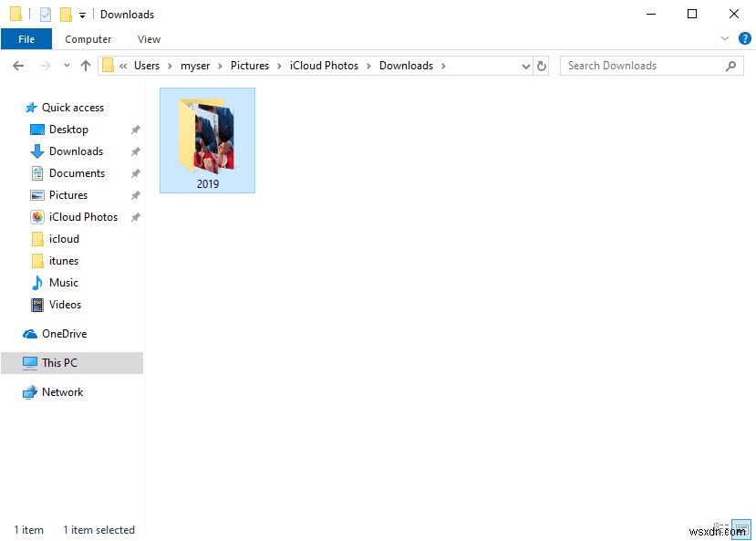Image resolution: width=756 pixels, height=541 pixels.
Task: Click the Properties quick access toolbar icon
Action: click(46, 15)
